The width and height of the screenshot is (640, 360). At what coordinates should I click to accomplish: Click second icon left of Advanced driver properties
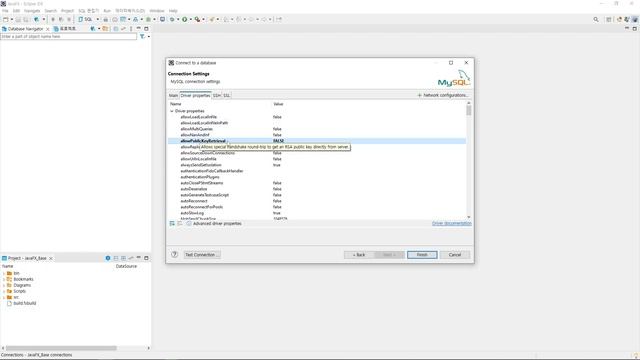180,223
